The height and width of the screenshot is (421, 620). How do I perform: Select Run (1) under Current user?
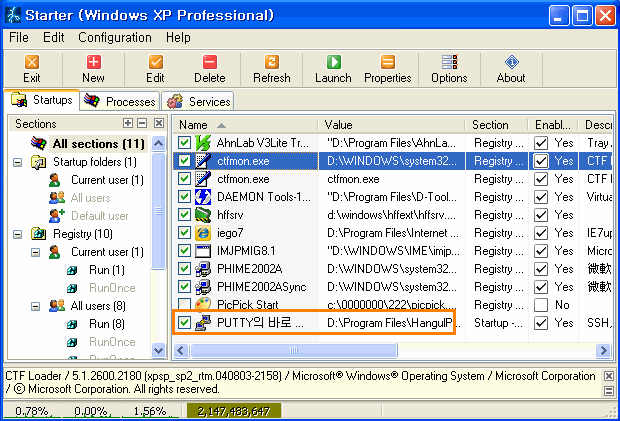[x=107, y=270]
